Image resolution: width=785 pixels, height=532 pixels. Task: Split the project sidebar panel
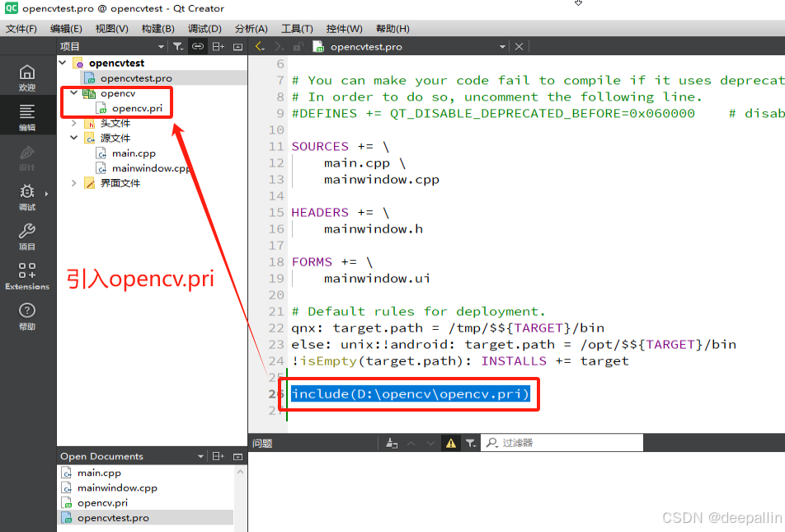click(x=219, y=46)
